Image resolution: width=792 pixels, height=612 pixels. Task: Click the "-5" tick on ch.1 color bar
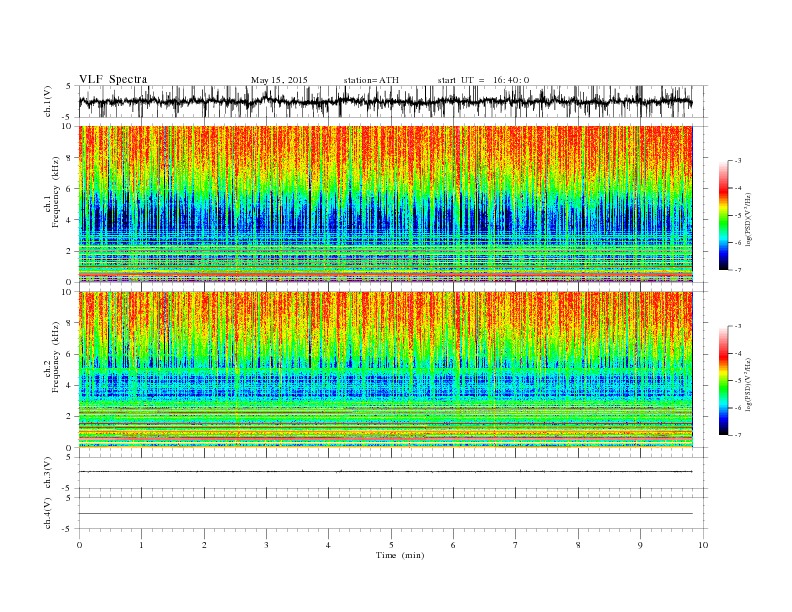pyautogui.click(x=738, y=216)
